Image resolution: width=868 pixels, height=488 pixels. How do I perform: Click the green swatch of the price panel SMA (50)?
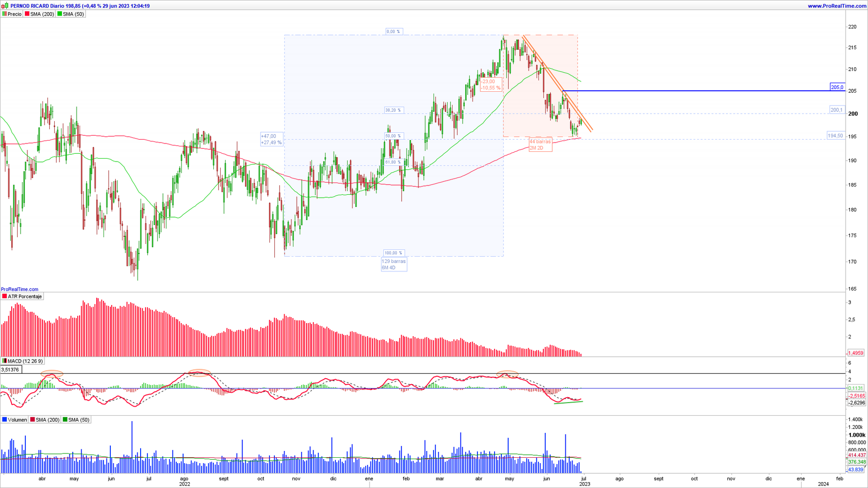[60, 14]
